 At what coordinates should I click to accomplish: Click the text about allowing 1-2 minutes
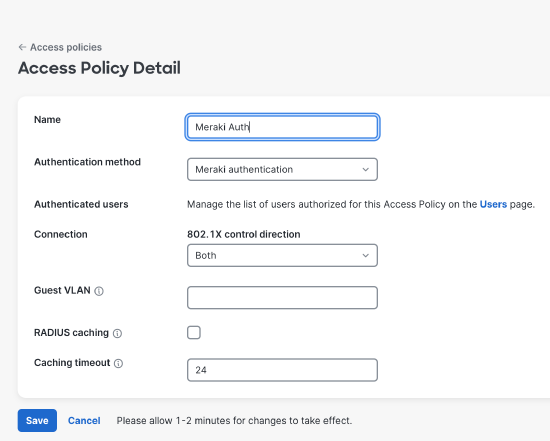(234, 420)
